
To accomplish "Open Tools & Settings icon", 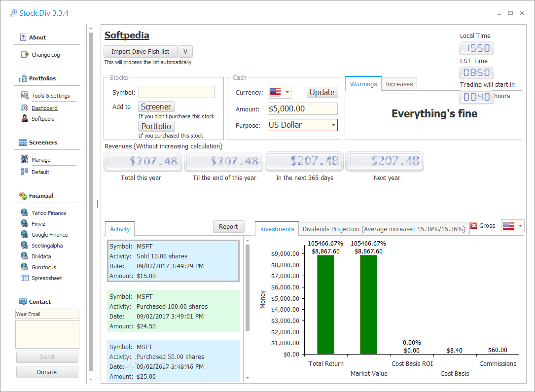I will [25, 96].
